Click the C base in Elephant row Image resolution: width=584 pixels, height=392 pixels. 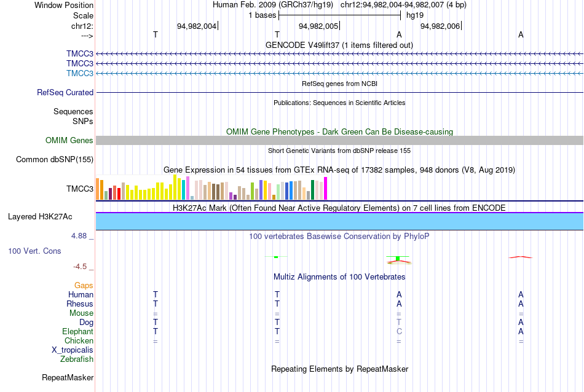399,331
